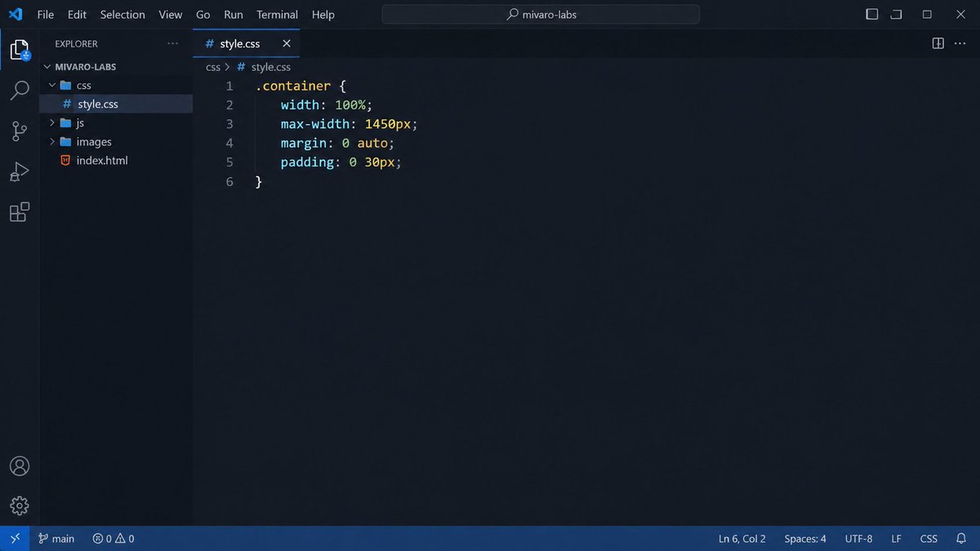
Task: Click the EXPLORER panel title
Action: pos(76,44)
